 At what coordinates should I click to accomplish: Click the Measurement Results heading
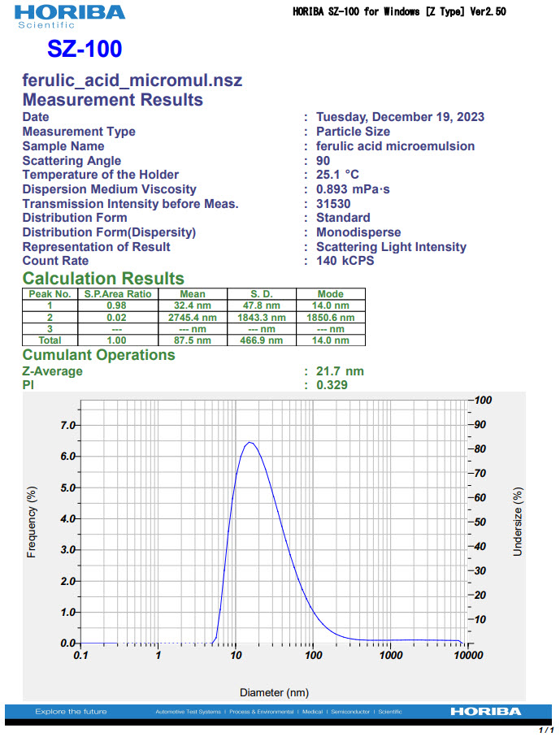112,100
